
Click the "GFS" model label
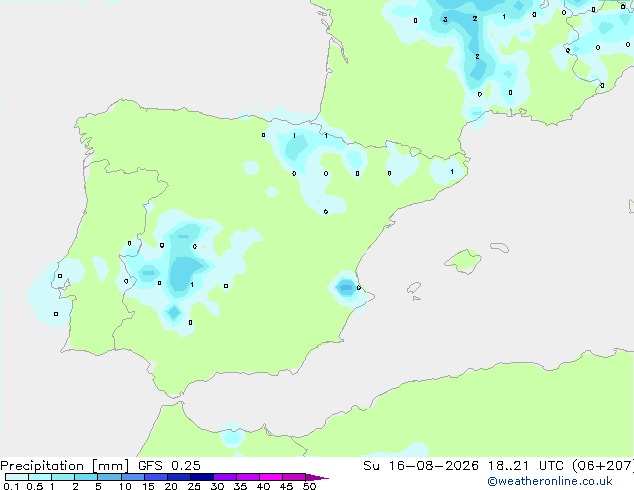(x=150, y=466)
